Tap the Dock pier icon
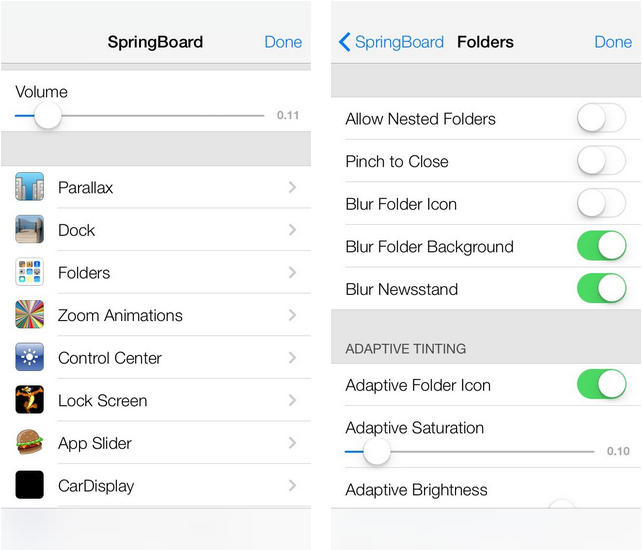The image size is (643, 550). point(30,229)
